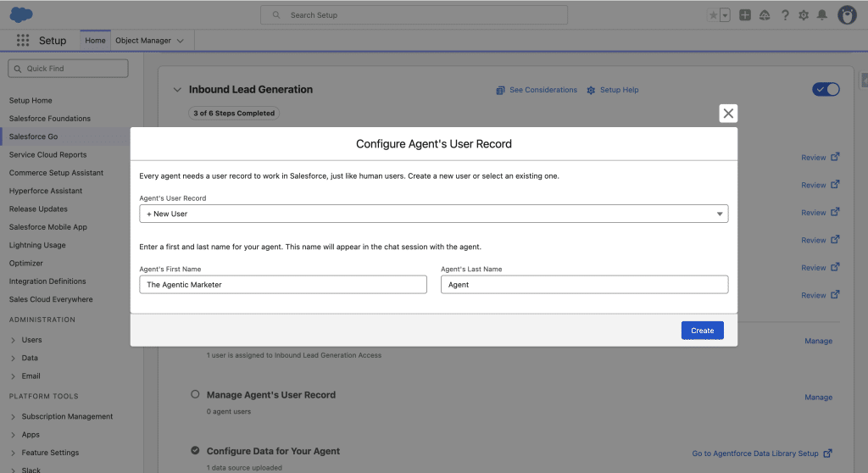Toggle the Inbound Lead Generation switch
This screenshot has width=868, height=473.
coord(825,90)
